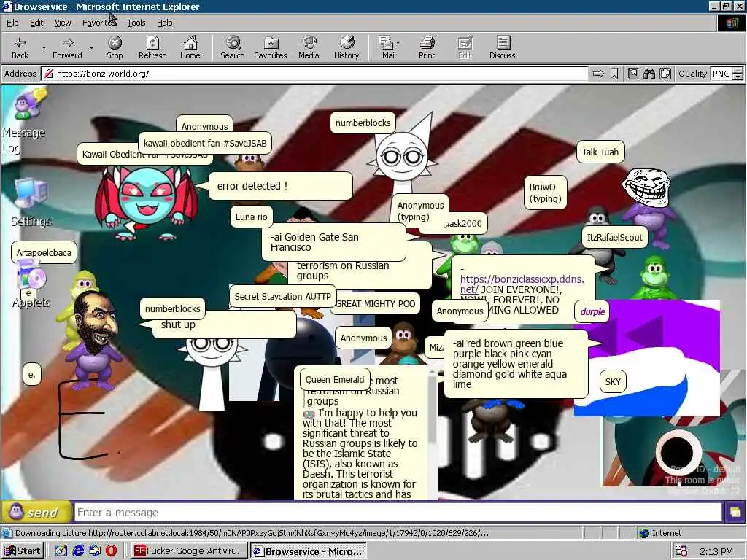Click the Browservice taskbar button

click(309, 551)
